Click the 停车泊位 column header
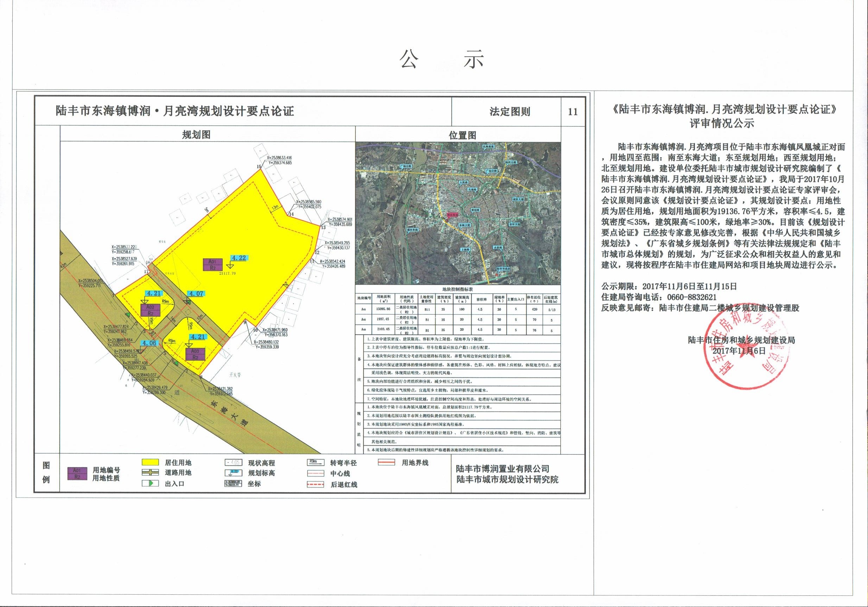 point(534,299)
